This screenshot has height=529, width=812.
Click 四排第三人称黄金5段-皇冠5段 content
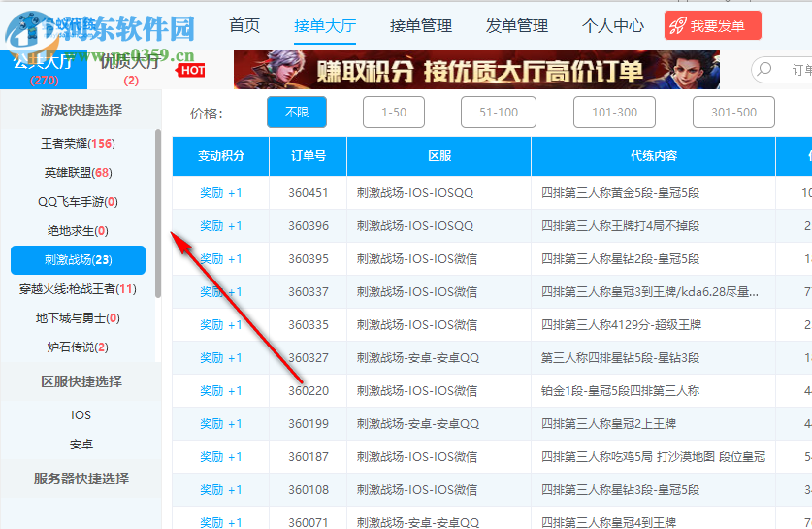point(620,193)
